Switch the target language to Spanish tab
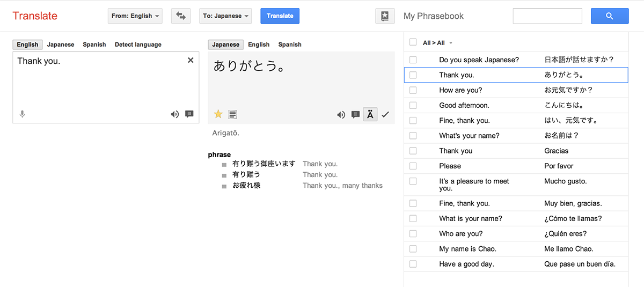 290,45
